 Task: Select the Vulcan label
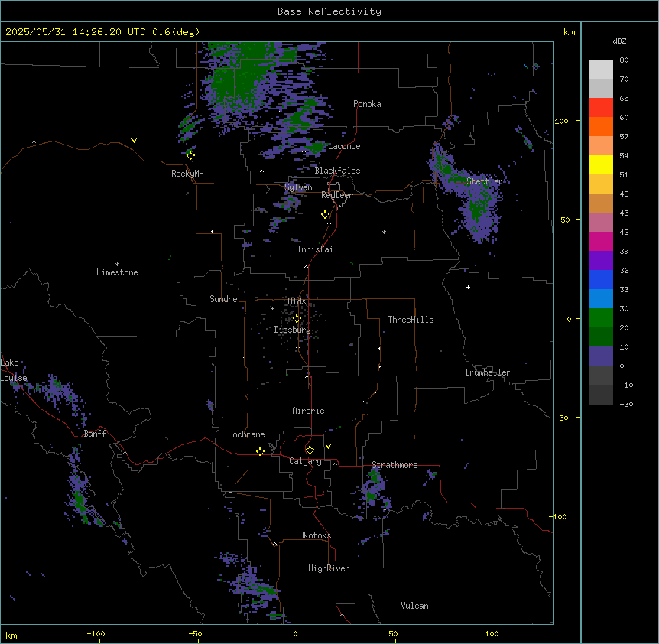coord(414,606)
